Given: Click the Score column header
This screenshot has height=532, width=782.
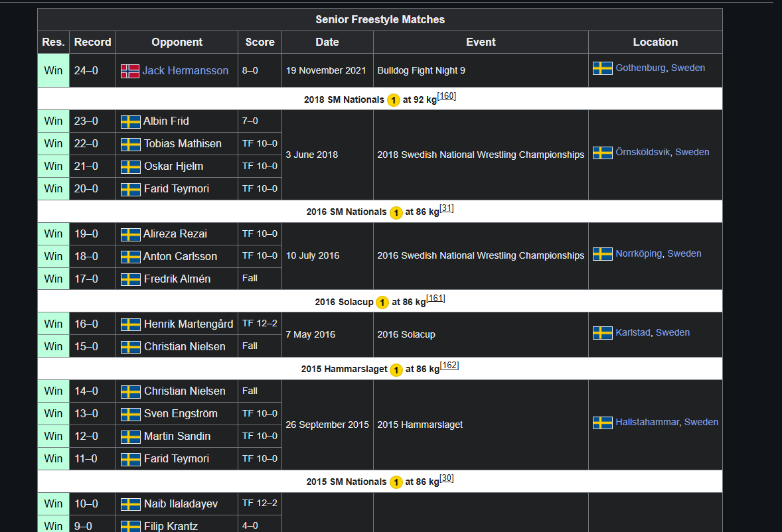Looking at the screenshot, I should click(x=260, y=42).
